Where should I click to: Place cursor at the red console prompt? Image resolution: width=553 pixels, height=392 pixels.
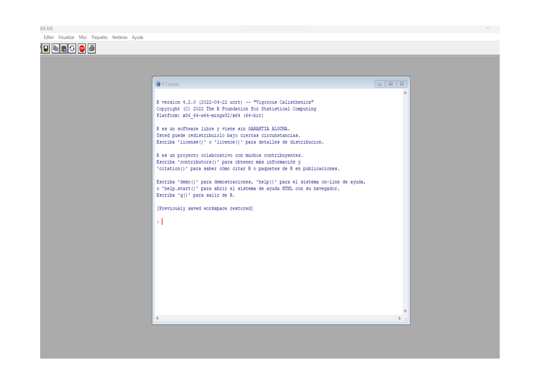[x=162, y=222]
